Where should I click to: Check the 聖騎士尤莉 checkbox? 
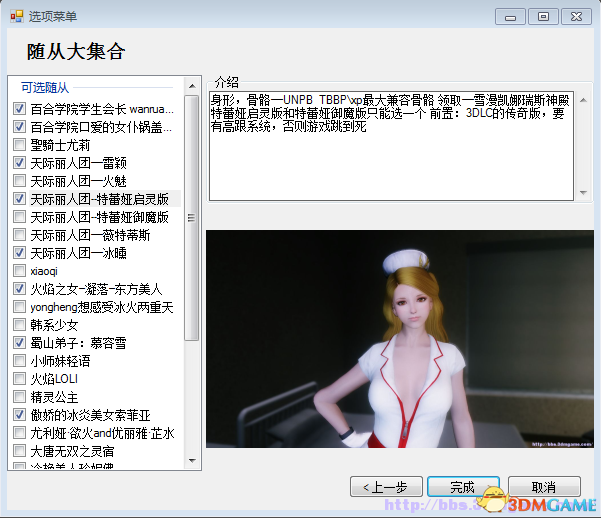point(19,145)
